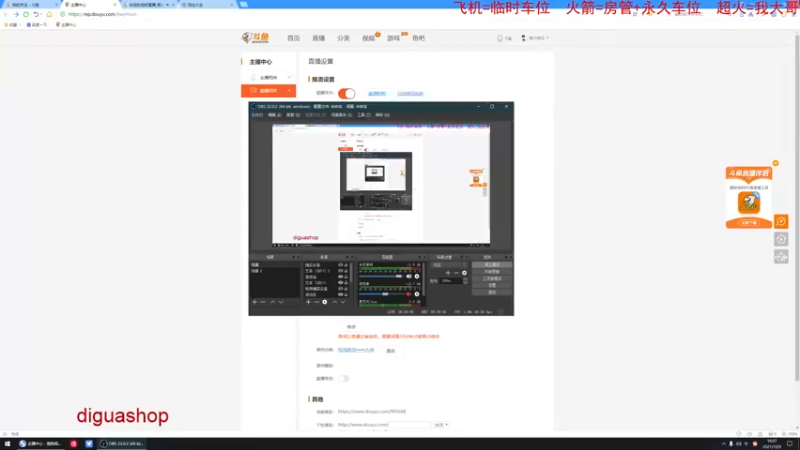Open source properties gear in OBS Sources panel
This screenshot has width=800, height=450.
point(324,302)
